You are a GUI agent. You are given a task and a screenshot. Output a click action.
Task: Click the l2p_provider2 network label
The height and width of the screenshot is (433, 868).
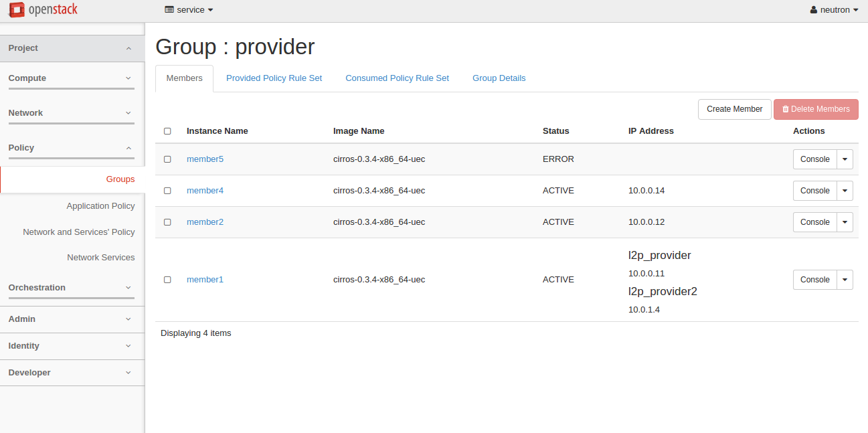[x=663, y=292]
